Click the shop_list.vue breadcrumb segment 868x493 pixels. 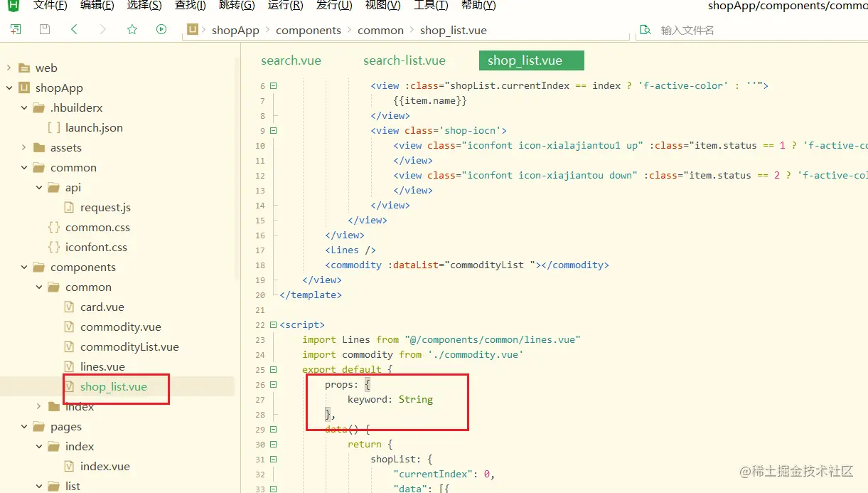[x=453, y=30]
